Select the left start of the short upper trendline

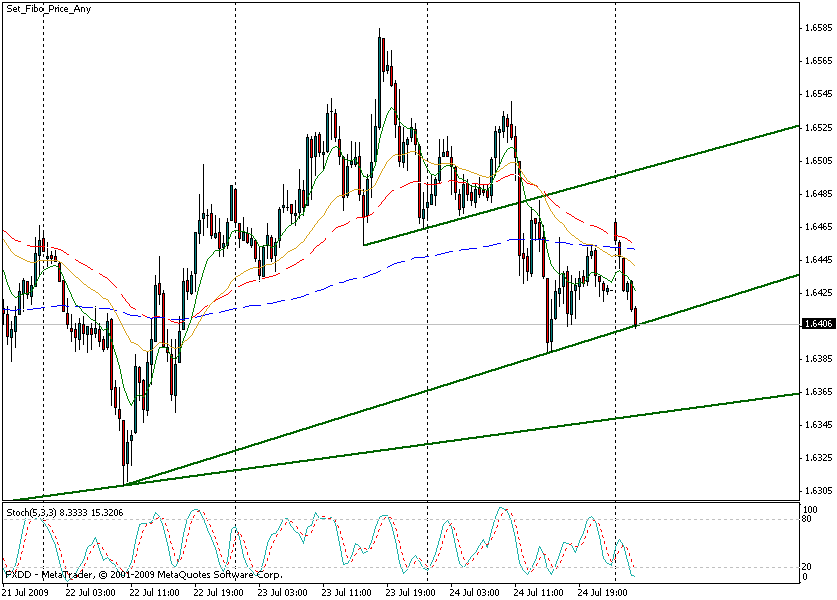[364, 244]
